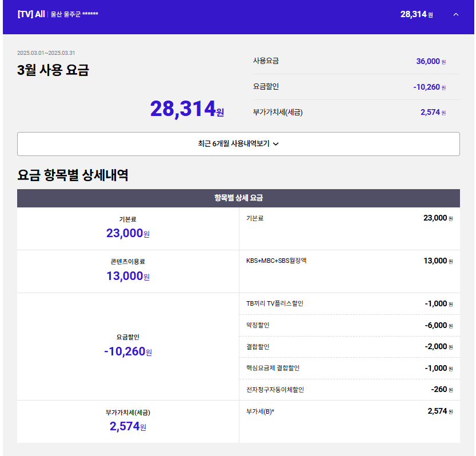Click 부가가치세(세금) 2,574원 category cell
This screenshot has width=476, height=456.
click(128, 422)
